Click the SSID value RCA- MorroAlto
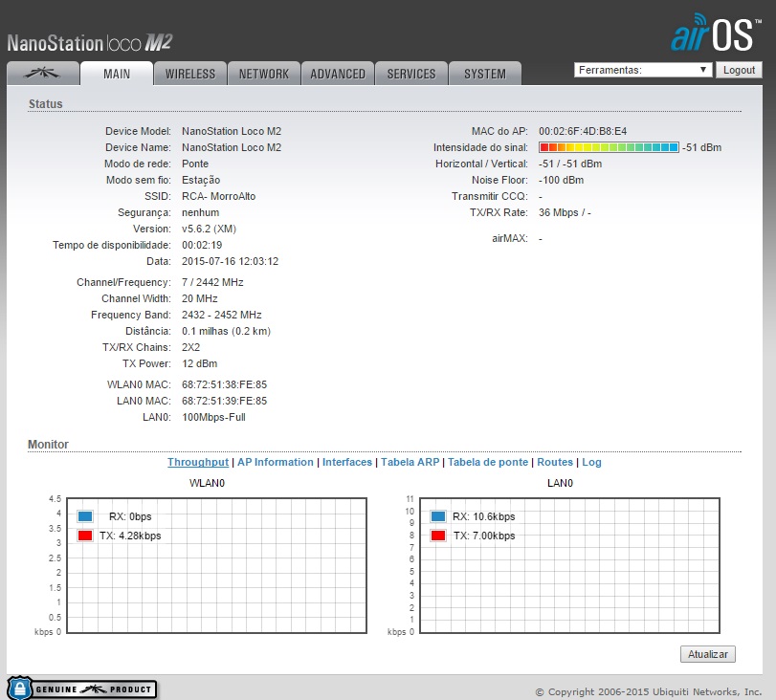Viewport: 776px width, 700px height. click(x=219, y=196)
